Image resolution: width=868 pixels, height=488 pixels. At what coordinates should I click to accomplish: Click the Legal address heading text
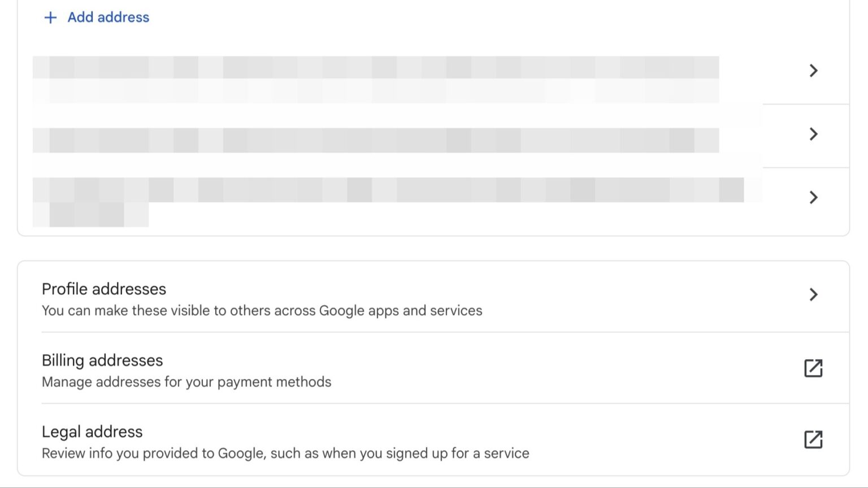[x=92, y=432]
